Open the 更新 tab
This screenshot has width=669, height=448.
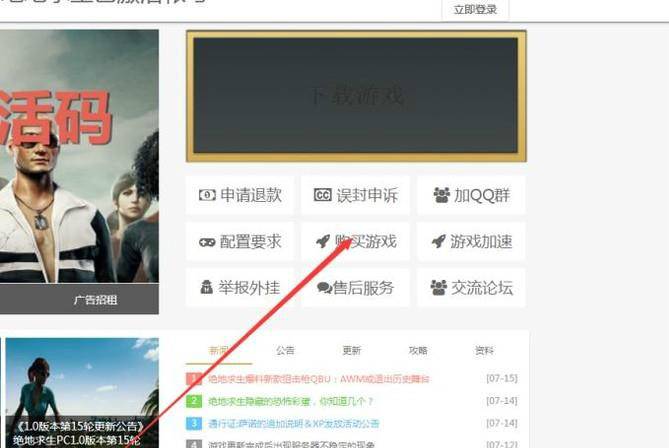click(x=352, y=351)
